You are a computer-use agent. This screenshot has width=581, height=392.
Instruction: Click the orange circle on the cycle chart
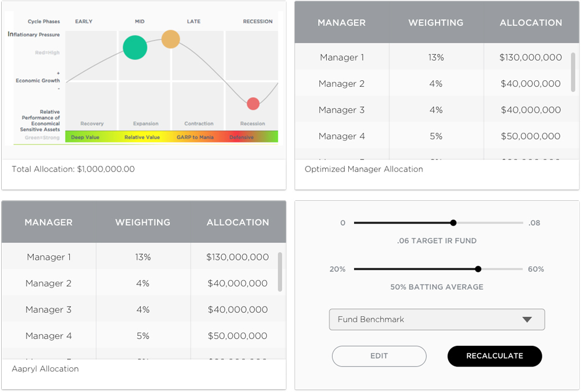pos(170,39)
